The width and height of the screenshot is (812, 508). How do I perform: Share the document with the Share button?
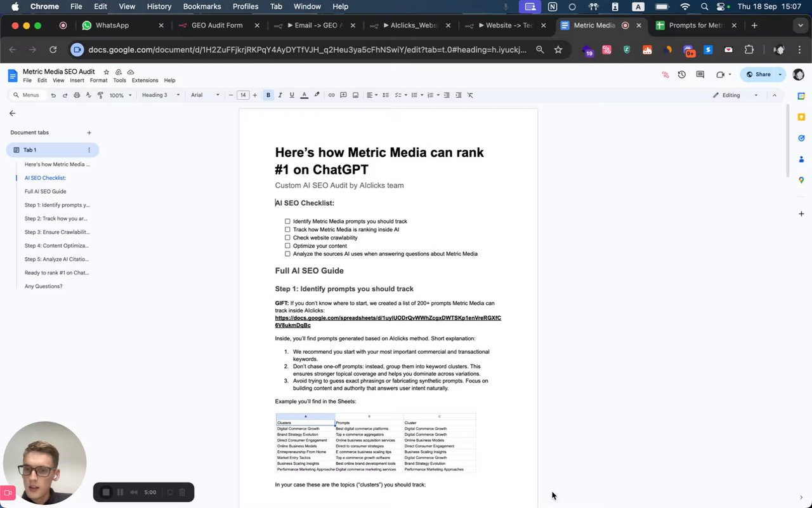[758, 74]
